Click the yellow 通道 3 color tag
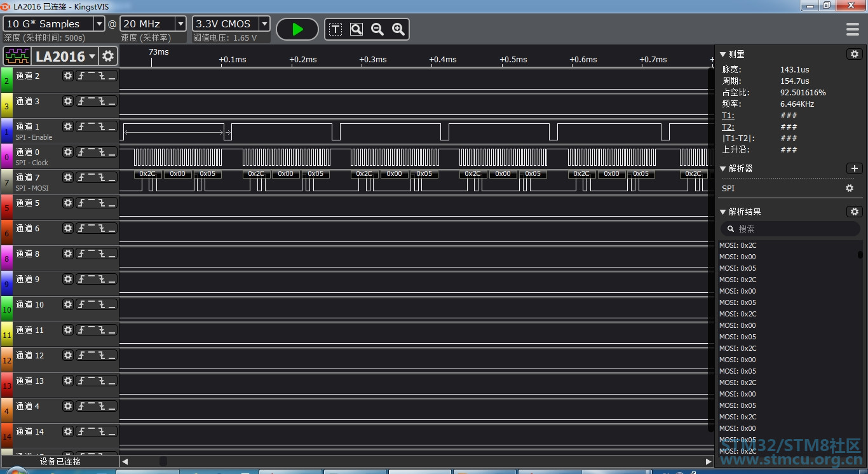 pyautogui.click(x=7, y=105)
